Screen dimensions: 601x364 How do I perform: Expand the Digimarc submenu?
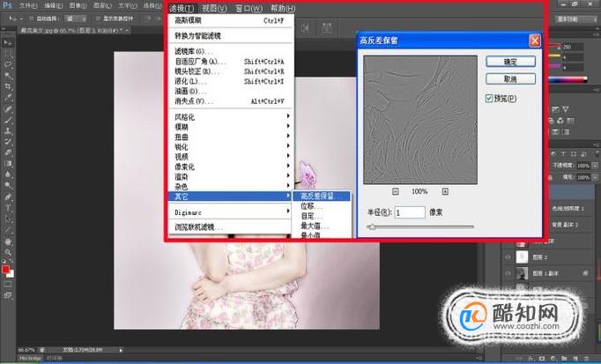[x=230, y=212]
